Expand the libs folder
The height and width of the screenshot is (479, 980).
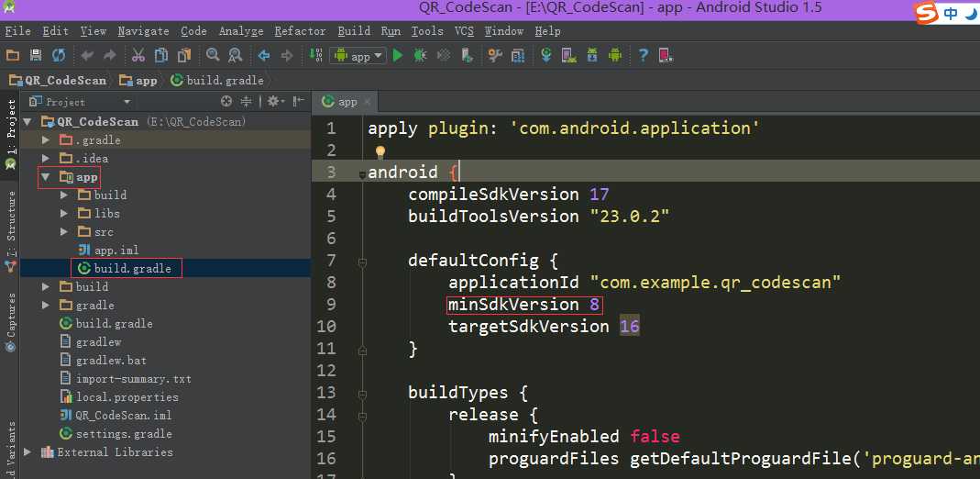pos(64,213)
